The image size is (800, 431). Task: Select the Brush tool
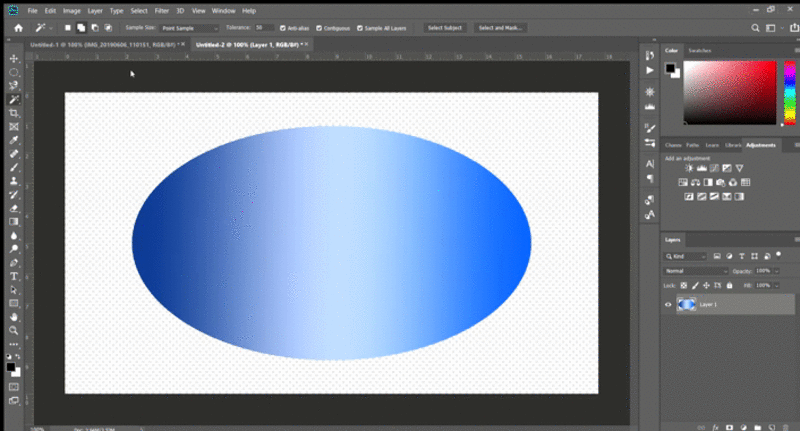point(14,167)
